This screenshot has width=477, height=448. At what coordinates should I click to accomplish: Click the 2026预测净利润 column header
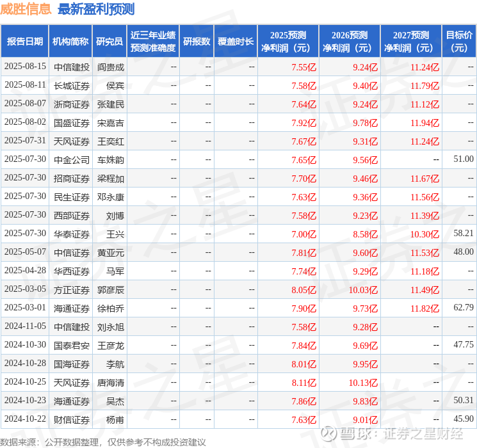coord(350,42)
